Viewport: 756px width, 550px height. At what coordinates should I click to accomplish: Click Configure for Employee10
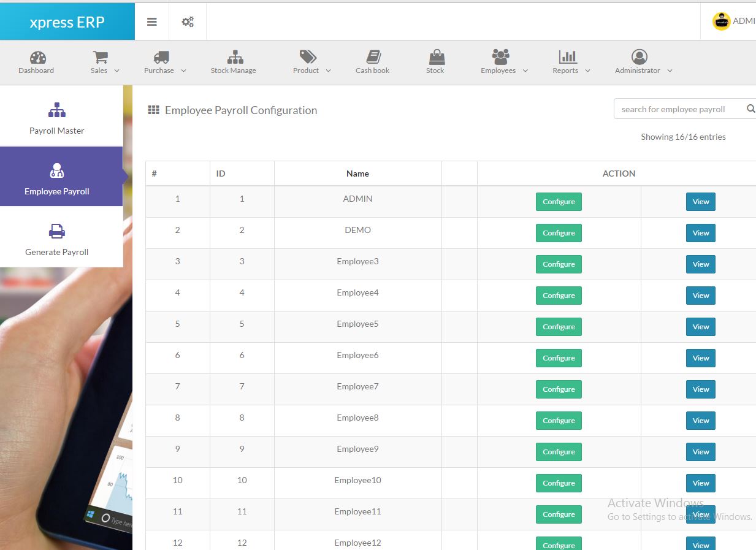tap(559, 483)
